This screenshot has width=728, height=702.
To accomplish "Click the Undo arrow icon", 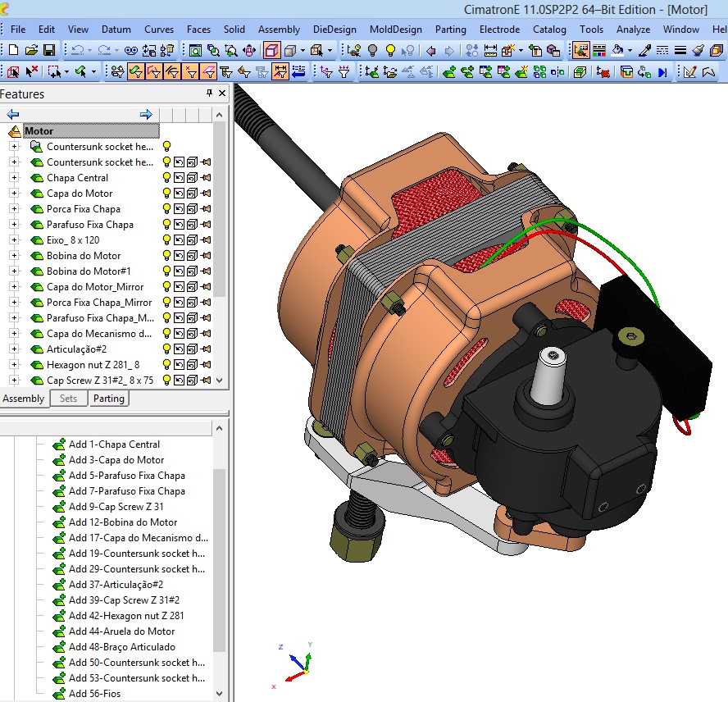I will (x=78, y=50).
